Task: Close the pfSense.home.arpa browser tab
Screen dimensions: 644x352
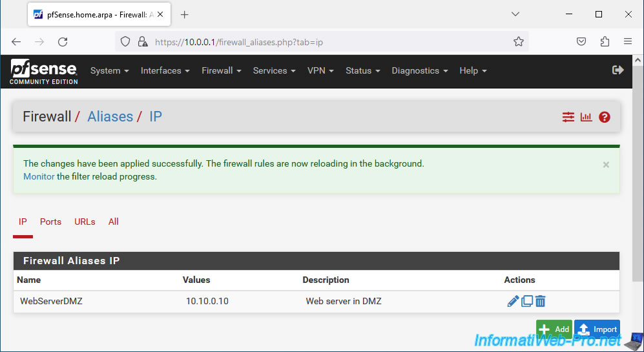Action: point(160,14)
